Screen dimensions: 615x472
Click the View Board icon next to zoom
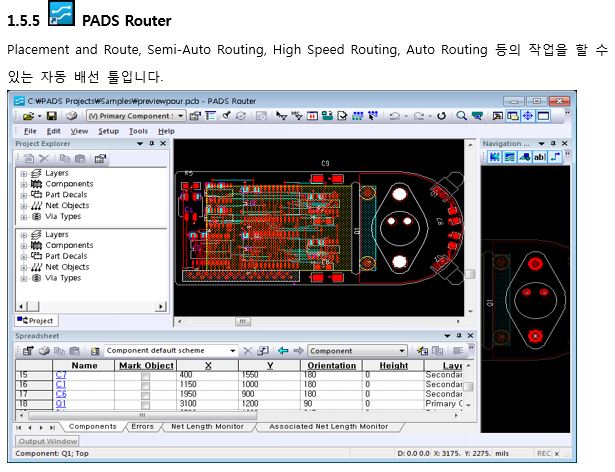point(477,116)
